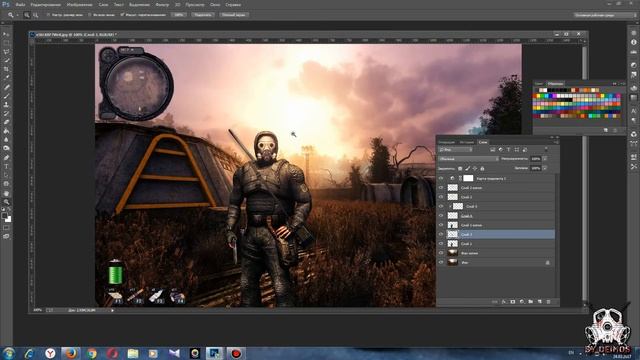640x360 pixels.
Task: Select the Clone Stamp tool
Action: pos(6,104)
